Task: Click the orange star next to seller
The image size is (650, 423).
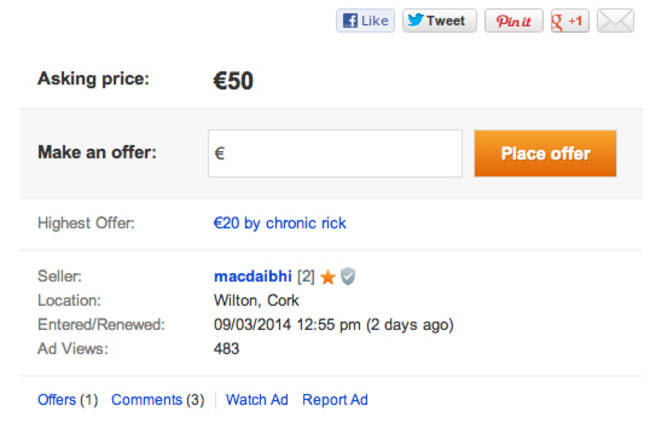Action: click(x=328, y=277)
